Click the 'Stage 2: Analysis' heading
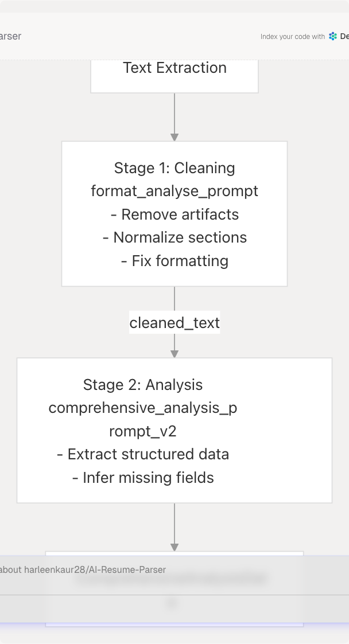The height and width of the screenshot is (644, 349). (143, 384)
